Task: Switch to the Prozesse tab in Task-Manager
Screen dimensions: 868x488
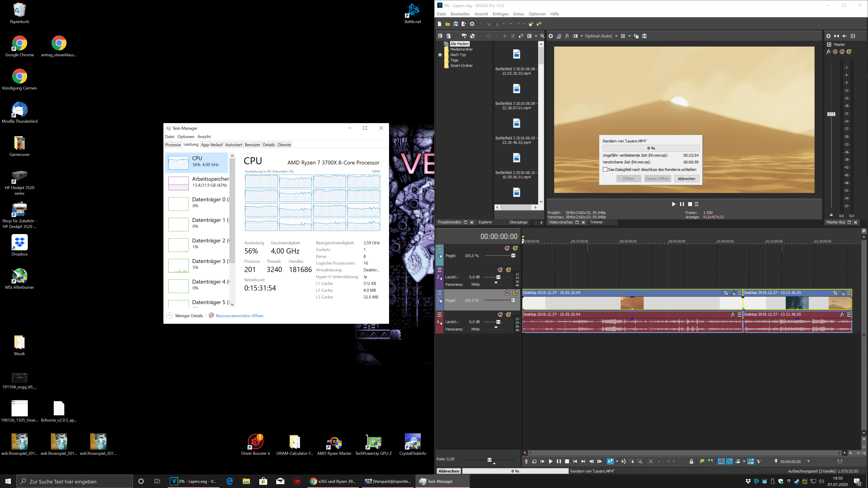Action: [x=173, y=145]
